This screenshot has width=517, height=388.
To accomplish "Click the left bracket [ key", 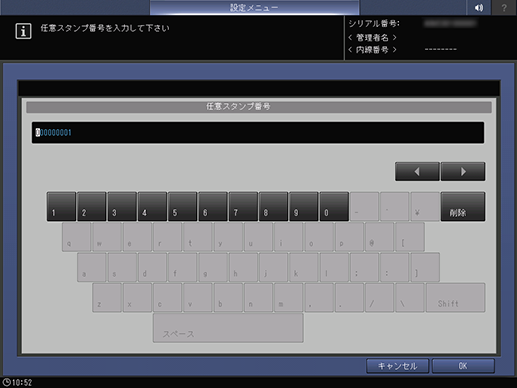I will (x=410, y=237).
